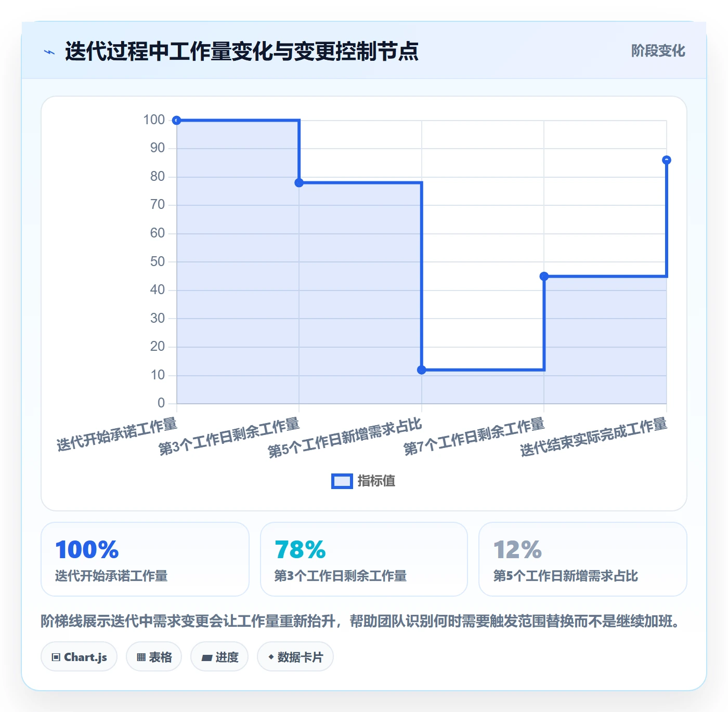Select the 数据卡片 tag chip
728x712 pixels.
click(x=295, y=657)
